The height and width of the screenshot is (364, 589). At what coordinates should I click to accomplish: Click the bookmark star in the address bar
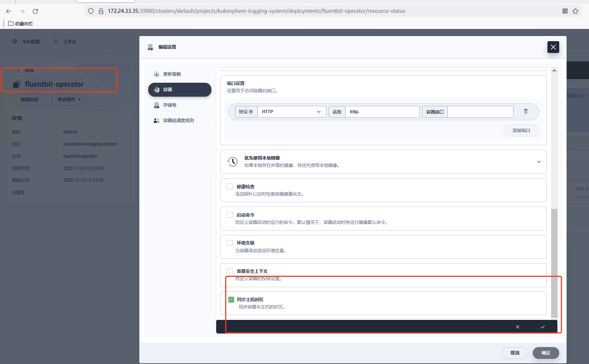[x=575, y=11]
